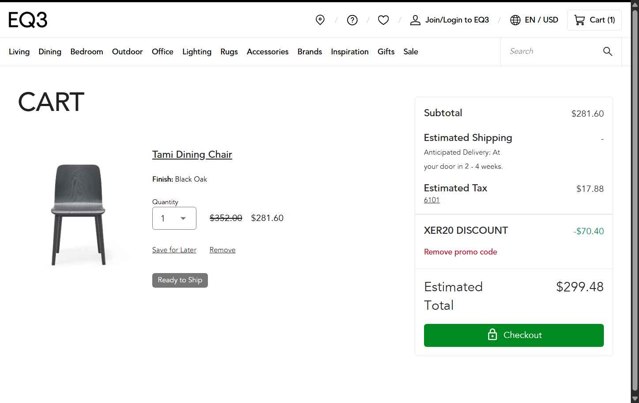
Task: Click the CART page heading
Action: [51, 102]
